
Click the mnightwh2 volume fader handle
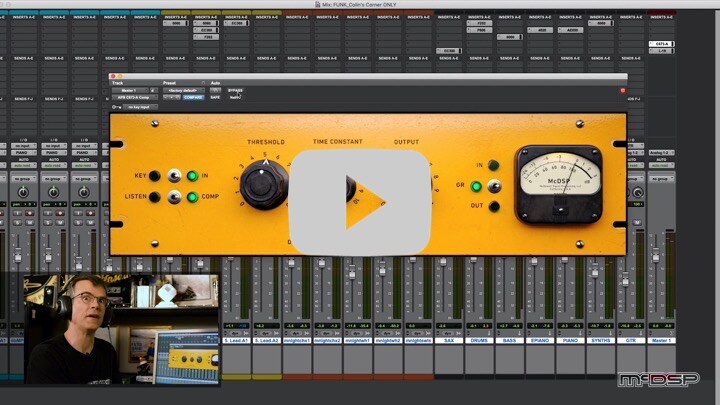tap(382, 269)
